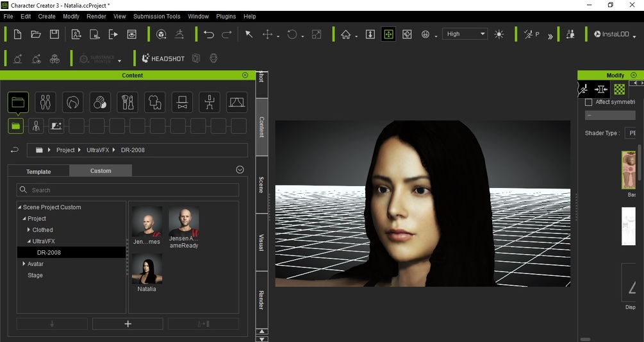Click the Stage sub-category sparkle icon
644x342 pixels.
(x=56, y=126)
